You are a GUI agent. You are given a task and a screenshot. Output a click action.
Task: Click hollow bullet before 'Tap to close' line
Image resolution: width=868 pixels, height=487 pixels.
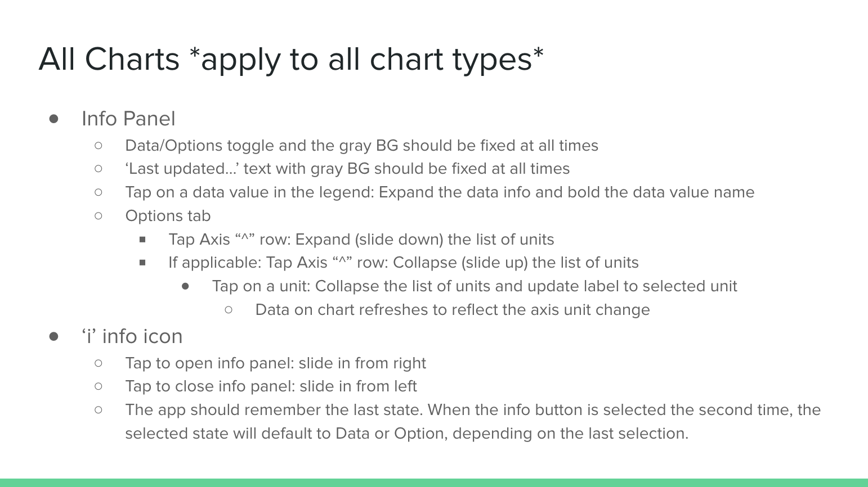tap(99, 386)
